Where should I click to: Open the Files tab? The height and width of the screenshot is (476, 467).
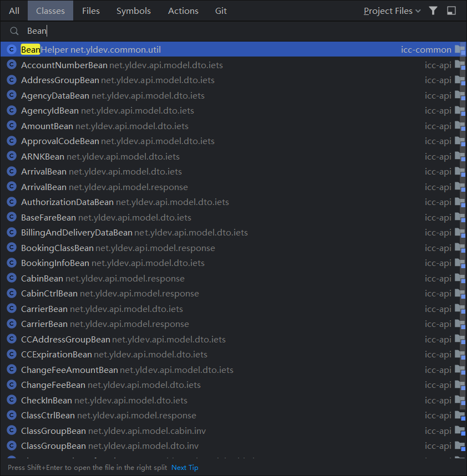(x=91, y=11)
